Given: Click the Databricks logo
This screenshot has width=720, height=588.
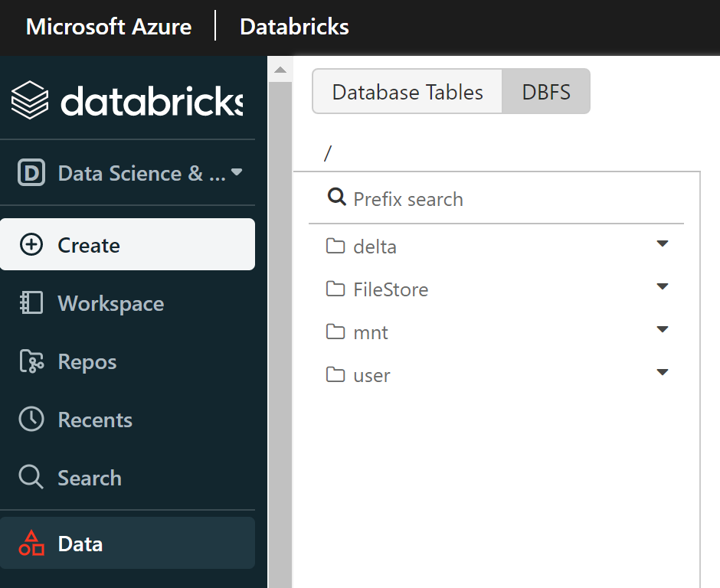Looking at the screenshot, I should point(126,101).
